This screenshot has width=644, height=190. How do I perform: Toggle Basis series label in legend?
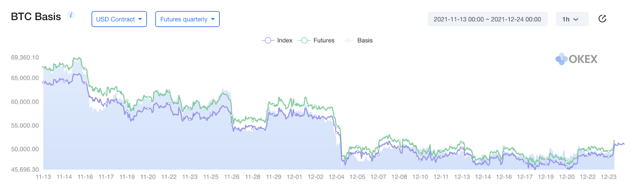click(365, 41)
